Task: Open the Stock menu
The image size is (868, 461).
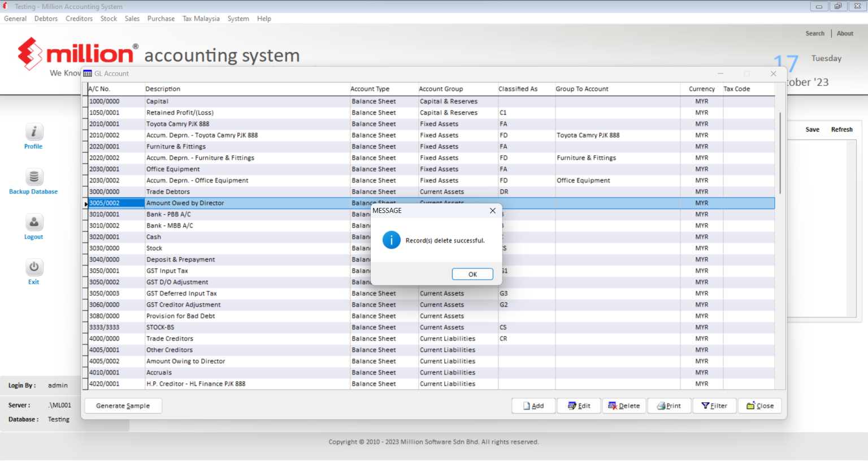Action: coord(108,19)
